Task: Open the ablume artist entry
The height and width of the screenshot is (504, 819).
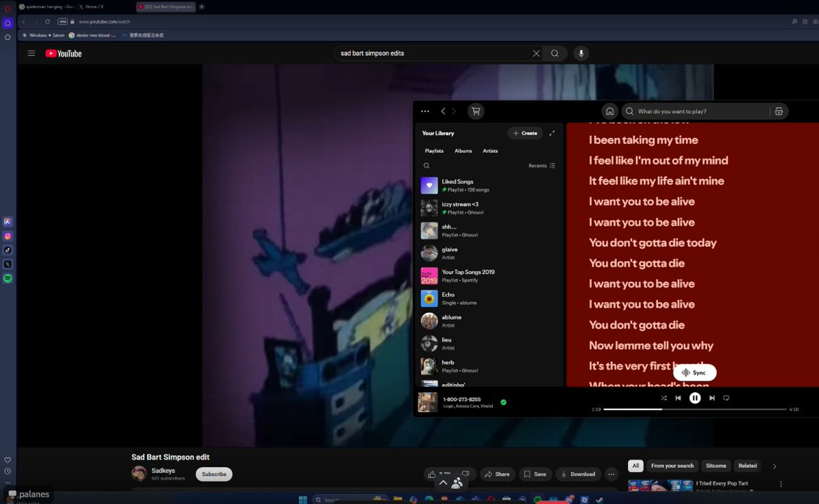Action: (x=489, y=321)
